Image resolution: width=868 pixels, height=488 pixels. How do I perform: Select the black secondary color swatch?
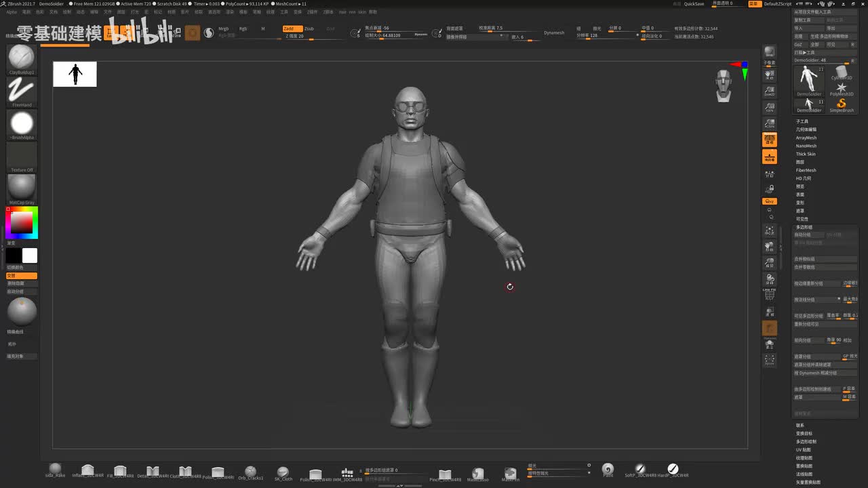[x=14, y=256]
